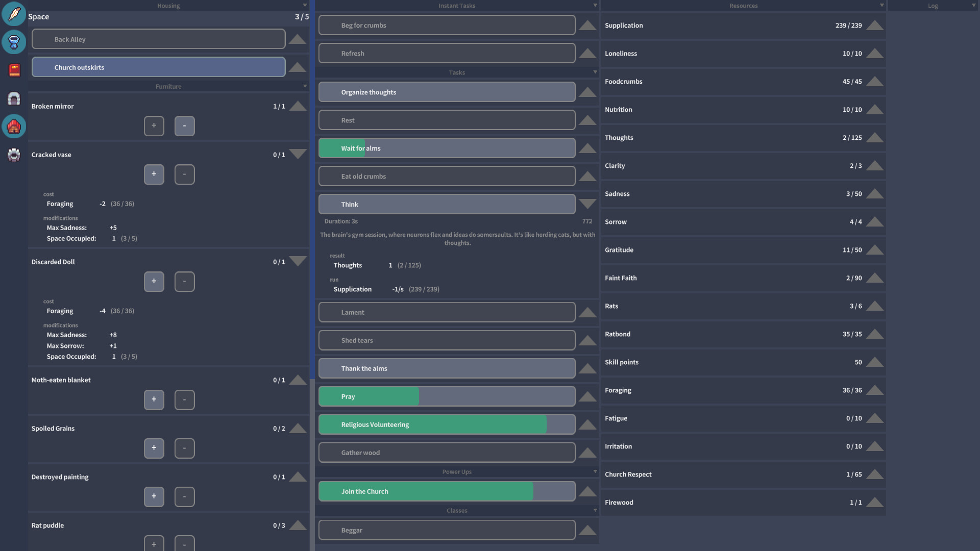Start the Beggar class
Viewport: 980px width, 551px height.
coord(447,530)
